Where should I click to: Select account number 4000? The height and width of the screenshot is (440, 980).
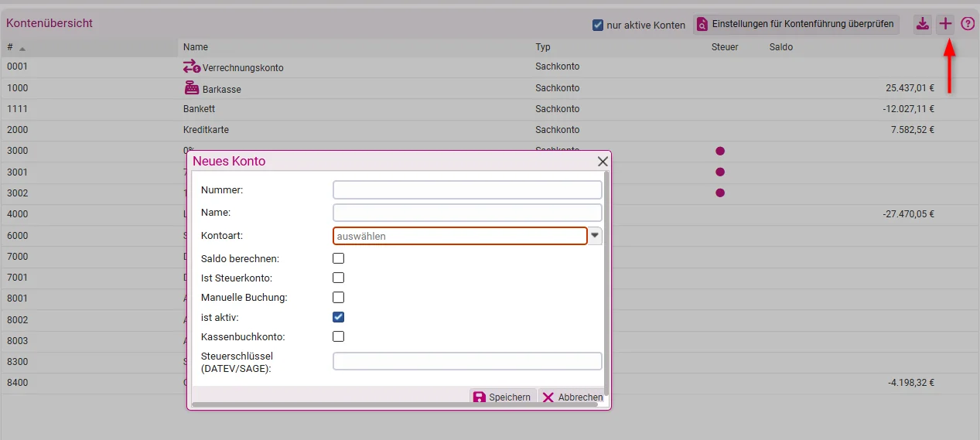click(x=17, y=214)
